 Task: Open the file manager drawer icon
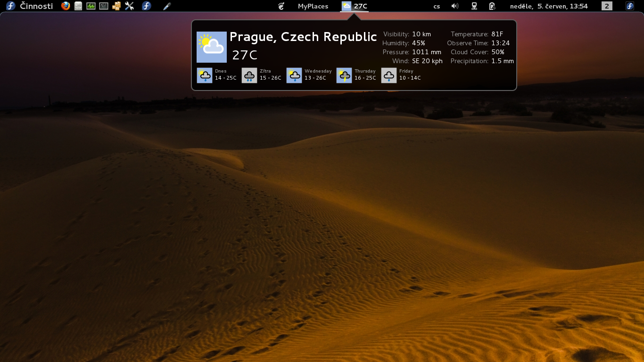tap(78, 6)
